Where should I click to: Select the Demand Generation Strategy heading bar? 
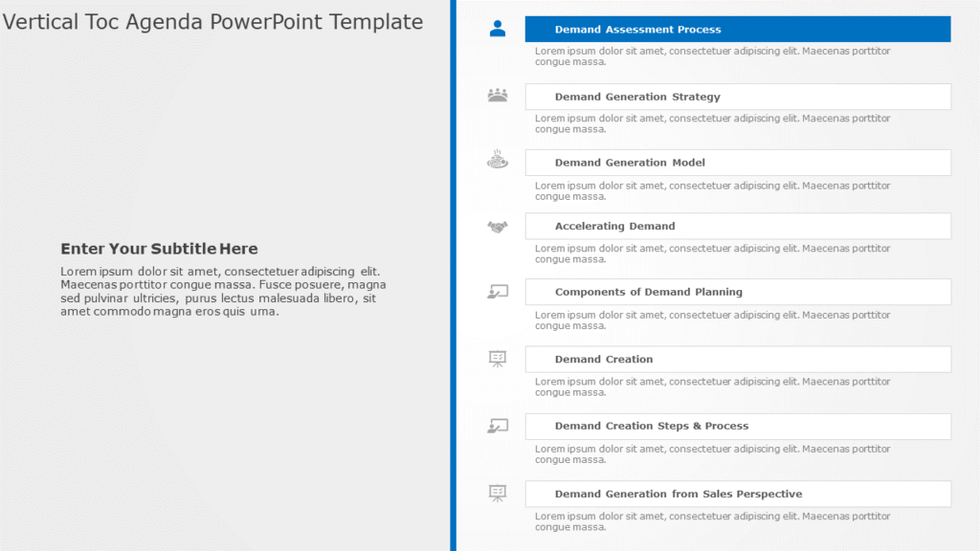pyautogui.click(x=737, y=97)
